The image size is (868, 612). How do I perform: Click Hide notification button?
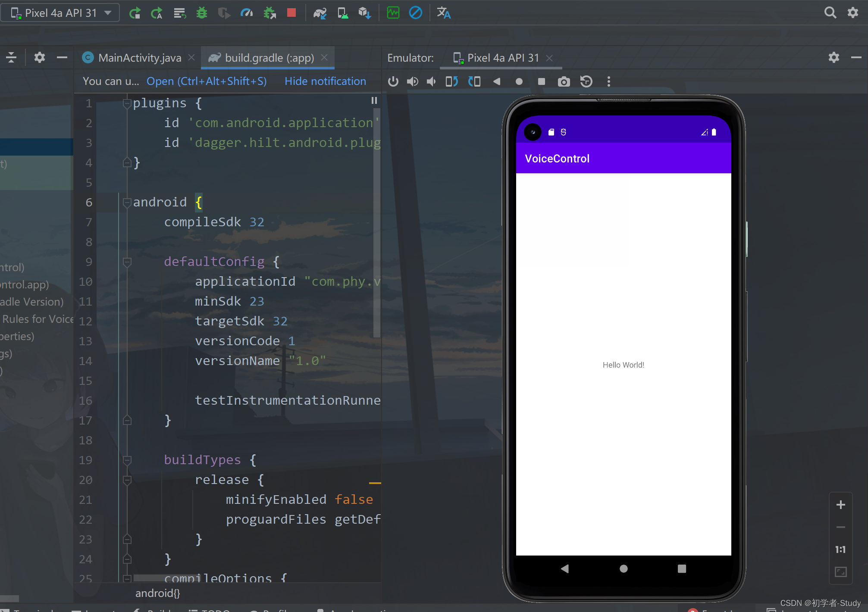coord(325,80)
